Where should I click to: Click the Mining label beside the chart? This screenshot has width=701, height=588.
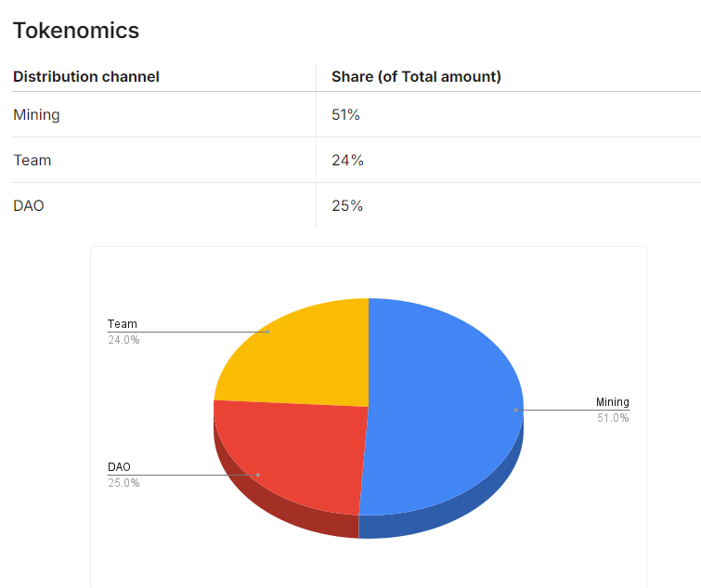(x=613, y=402)
